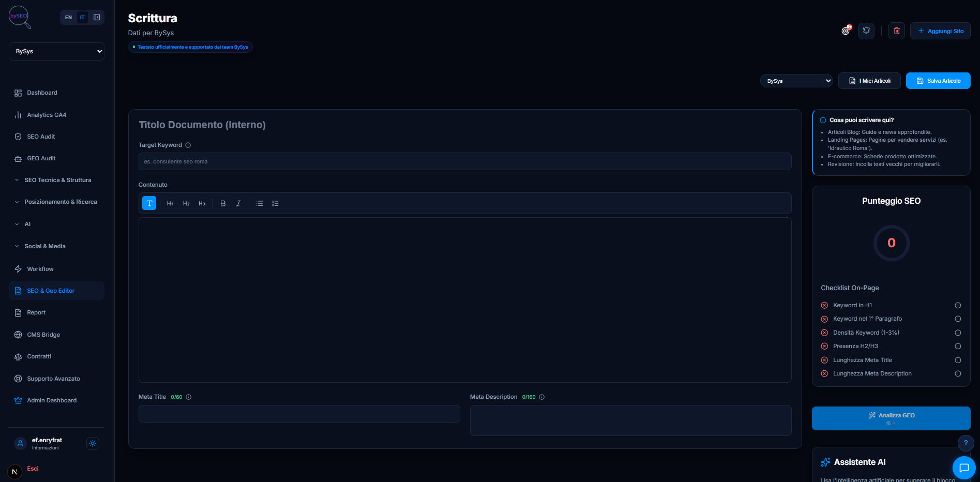Image resolution: width=980 pixels, height=482 pixels.
Task: Focus the Meta Title field
Action: (299, 414)
